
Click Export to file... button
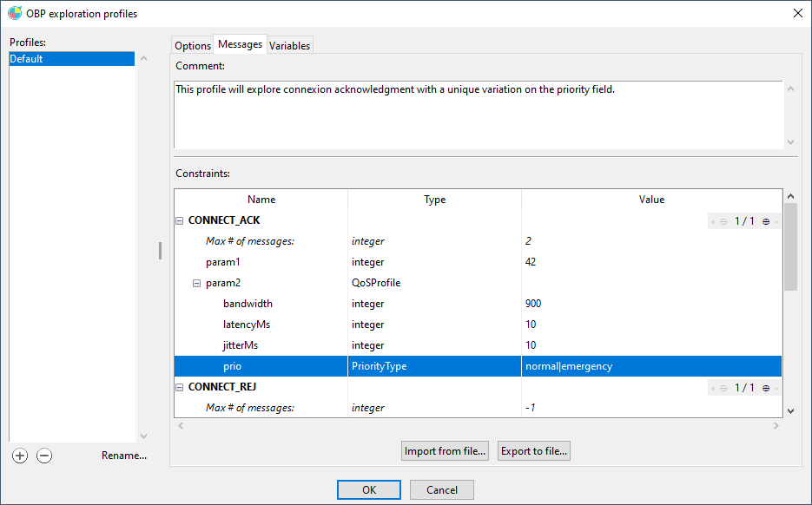pyautogui.click(x=534, y=450)
